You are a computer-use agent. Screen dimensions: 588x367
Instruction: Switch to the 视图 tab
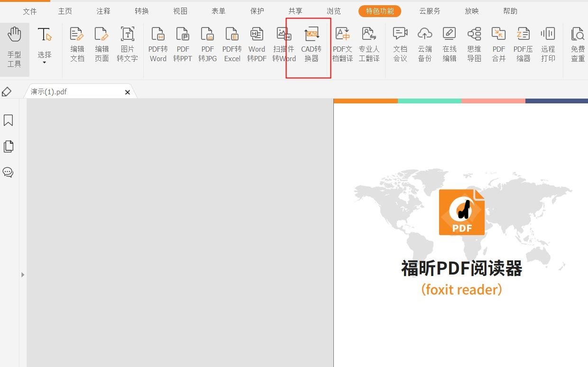tap(180, 11)
